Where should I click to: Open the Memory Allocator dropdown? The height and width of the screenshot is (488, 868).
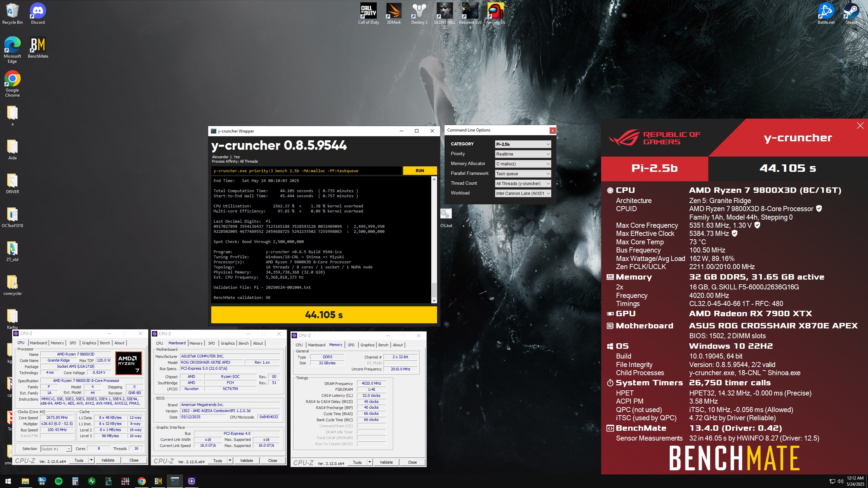coord(523,164)
